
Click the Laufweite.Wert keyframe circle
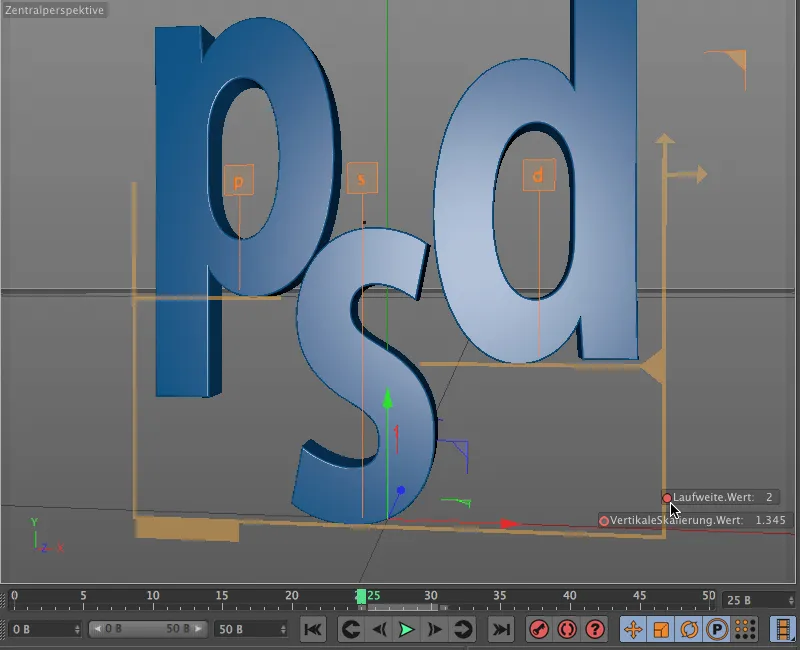(667, 497)
